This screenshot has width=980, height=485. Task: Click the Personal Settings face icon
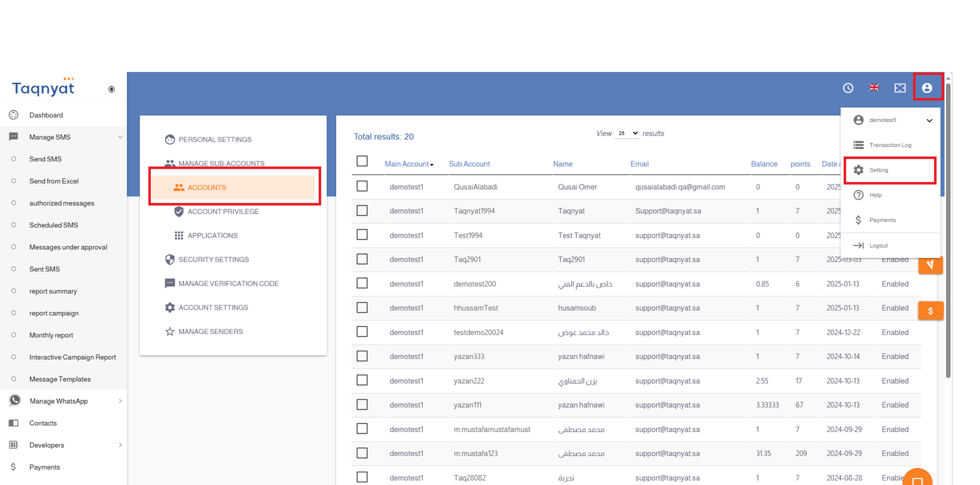click(x=170, y=140)
